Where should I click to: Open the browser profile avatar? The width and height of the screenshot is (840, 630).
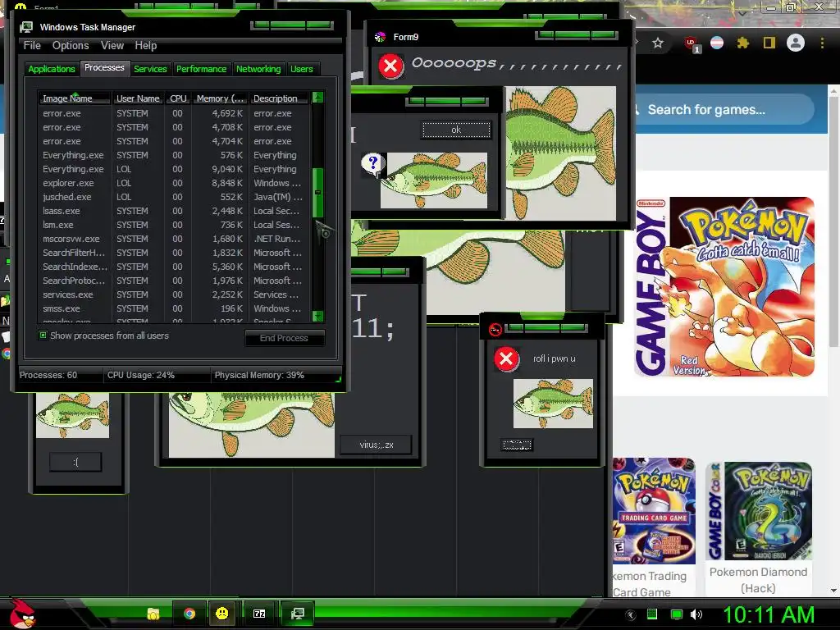[796, 43]
